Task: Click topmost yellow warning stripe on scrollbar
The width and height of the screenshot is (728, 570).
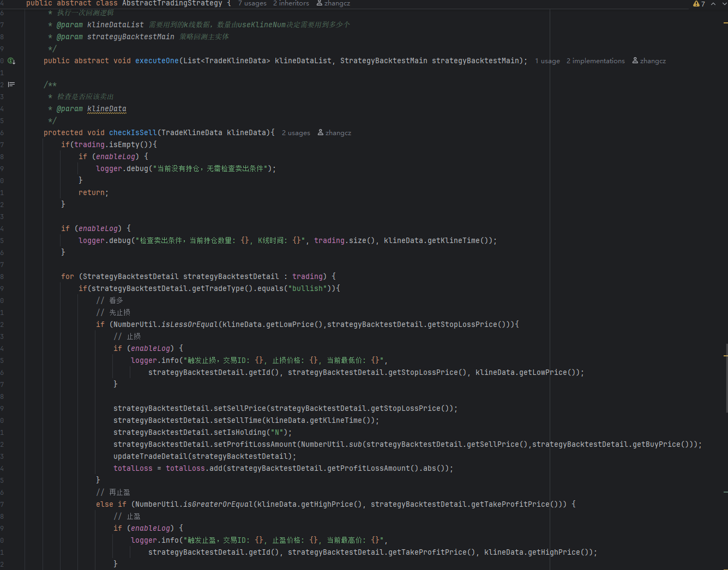Action: (x=725, y=23)
